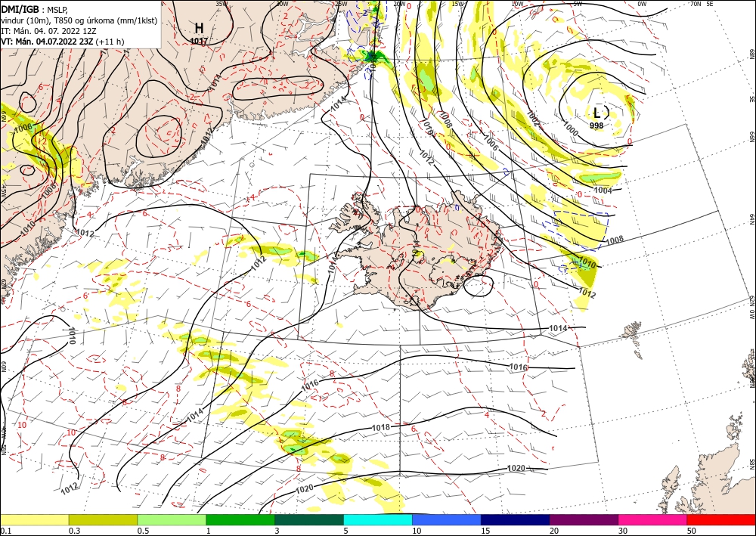The image size is (756, 536).
Task: Click the "DMI/IGB" title text
Action: 20,9
